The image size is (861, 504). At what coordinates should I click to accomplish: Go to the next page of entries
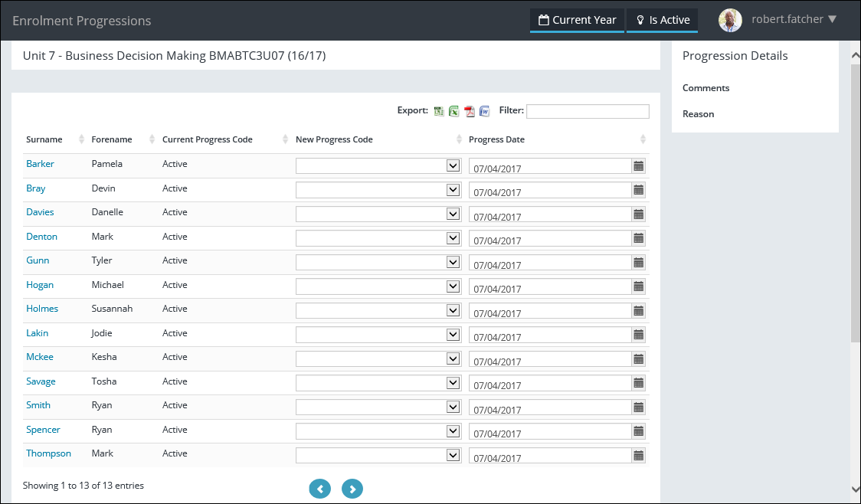(352, 489)
